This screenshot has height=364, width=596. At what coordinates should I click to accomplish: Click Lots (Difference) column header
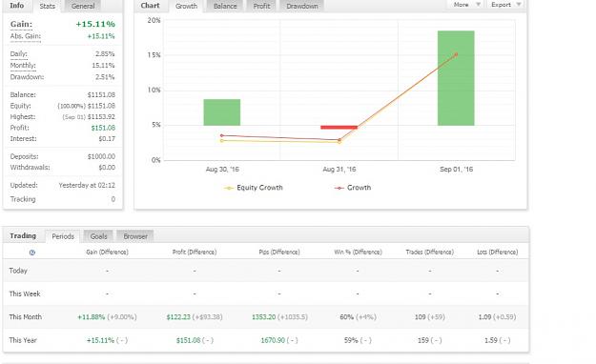497,253
